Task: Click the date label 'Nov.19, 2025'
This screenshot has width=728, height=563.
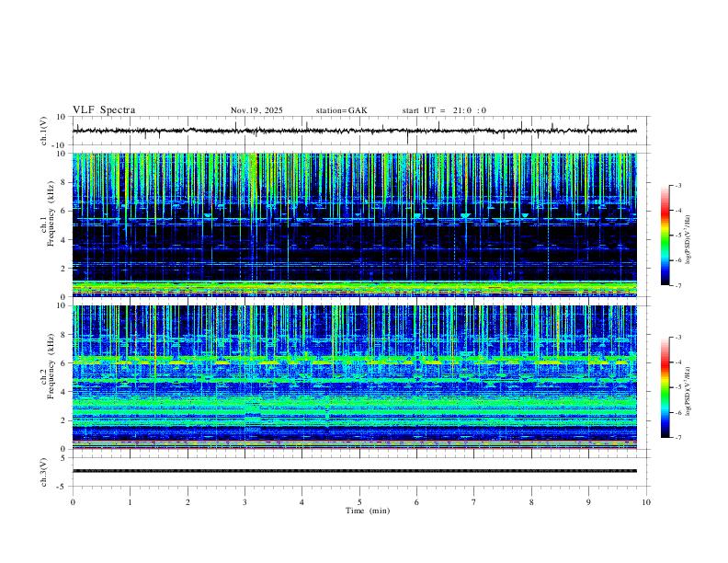Action: coord(256,110)
